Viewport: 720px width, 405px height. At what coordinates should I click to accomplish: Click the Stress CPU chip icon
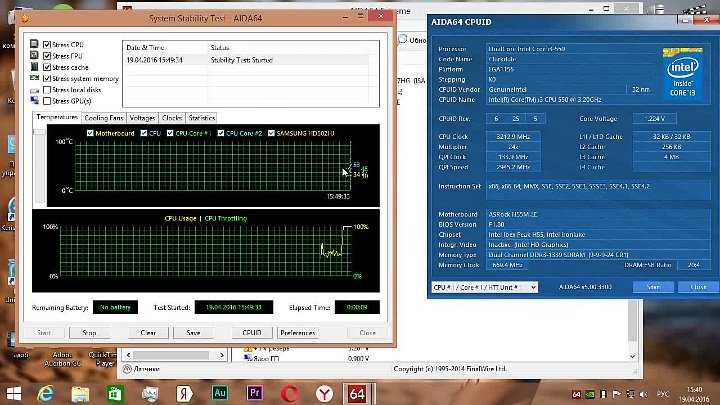34,44
